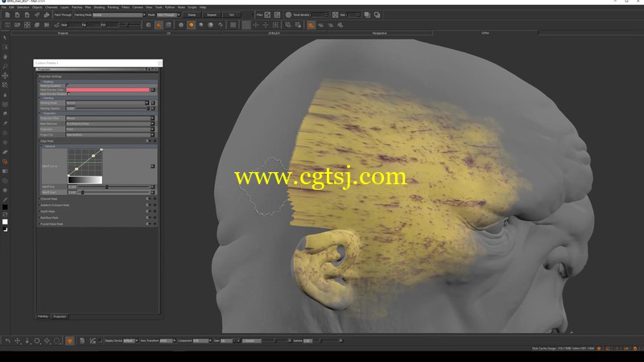Click the Falloff Start slider
This screenshot has width=644, height=362.
point(114,192)
